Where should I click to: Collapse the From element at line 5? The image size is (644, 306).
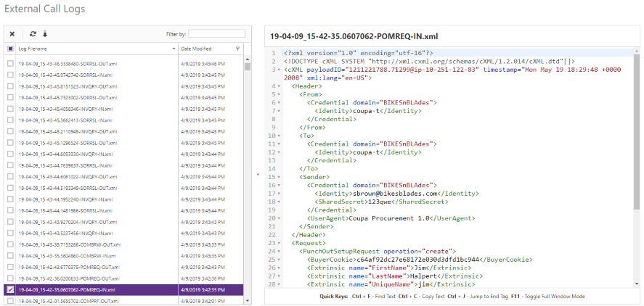pos(279,94)
